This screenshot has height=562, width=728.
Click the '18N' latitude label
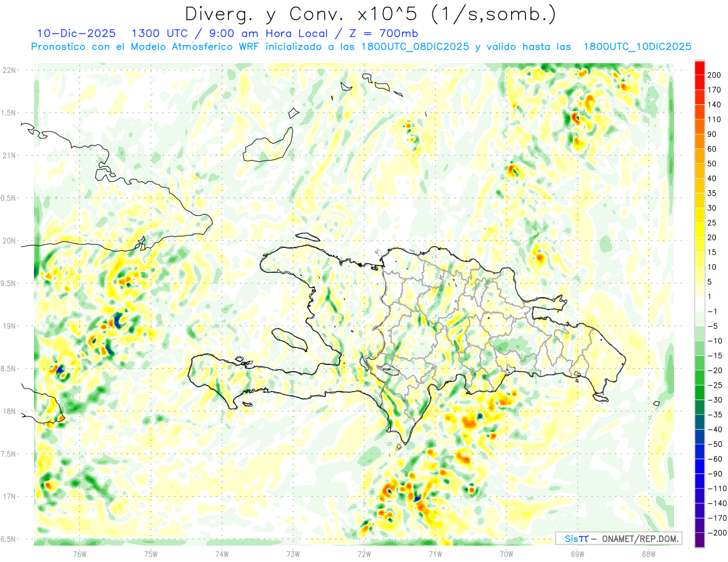(x=10, y=412)
